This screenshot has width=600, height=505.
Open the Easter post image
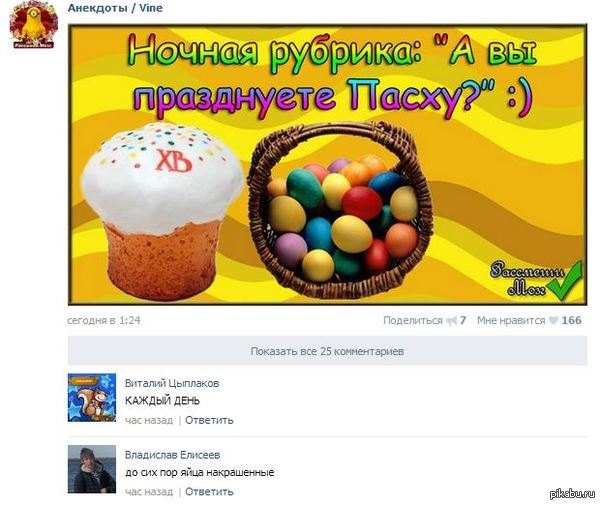point(328,165)
